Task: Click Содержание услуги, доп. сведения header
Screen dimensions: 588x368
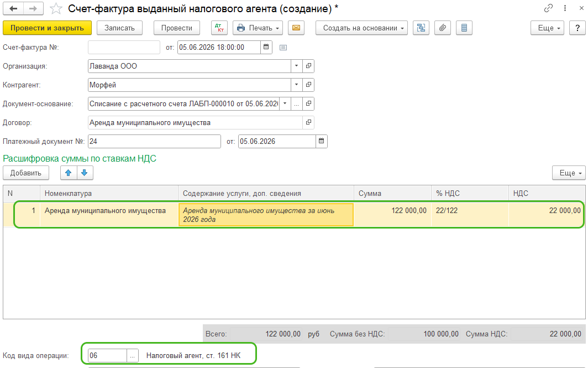Action: (x=266, y=193)
